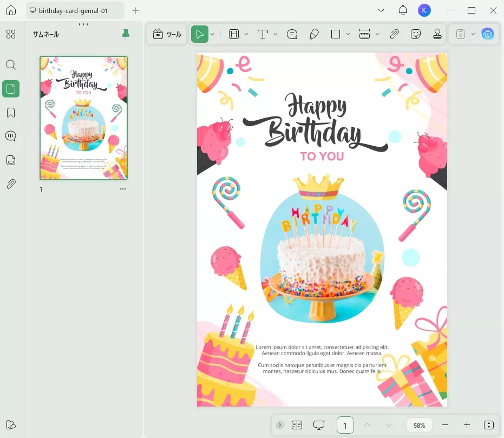Image resolution: width=504 pixels, height=438 pixels.
Task: Toggle the thumbnail panel pin
Action: tap(126, 34)
